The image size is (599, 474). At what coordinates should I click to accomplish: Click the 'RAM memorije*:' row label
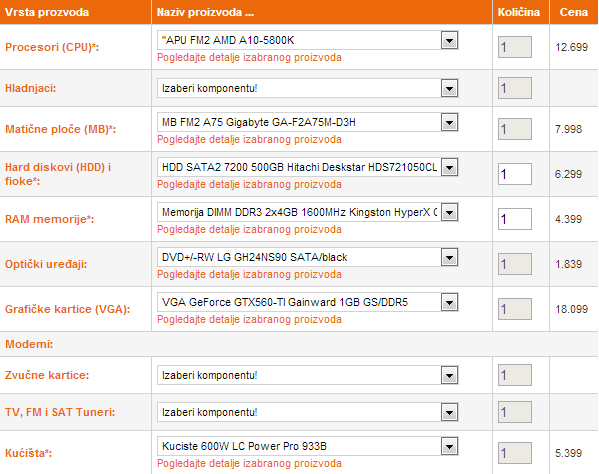pos(49,219)
